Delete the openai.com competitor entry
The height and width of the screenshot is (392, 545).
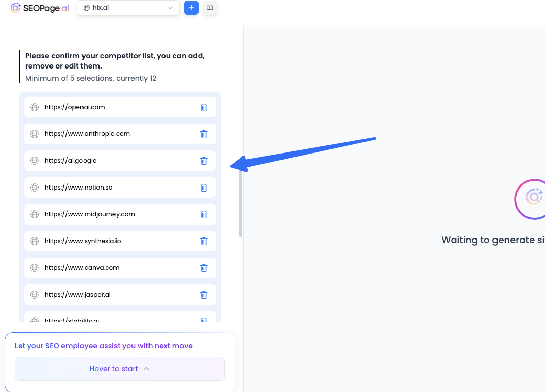point(204,107)
